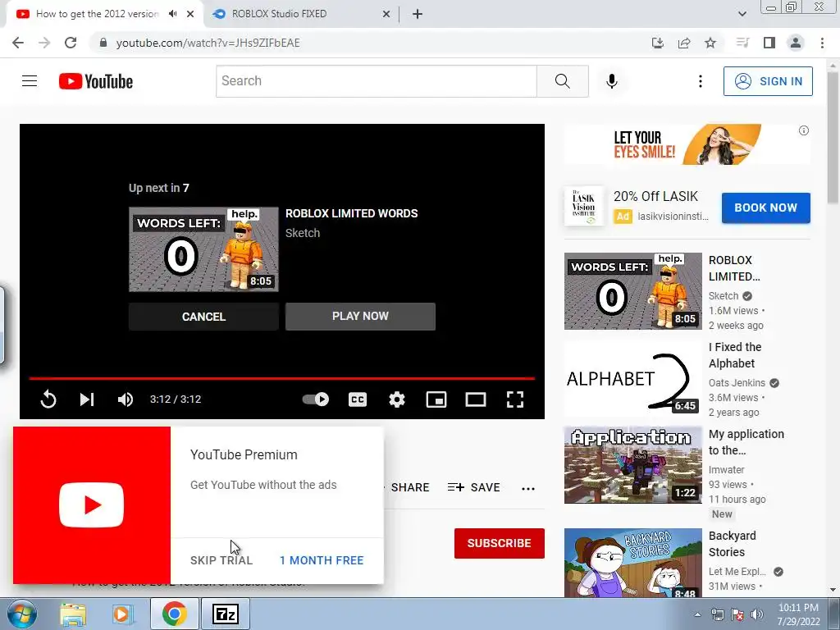Open File Explorer from taskbar
840x630 pixels.
point(73,614)
